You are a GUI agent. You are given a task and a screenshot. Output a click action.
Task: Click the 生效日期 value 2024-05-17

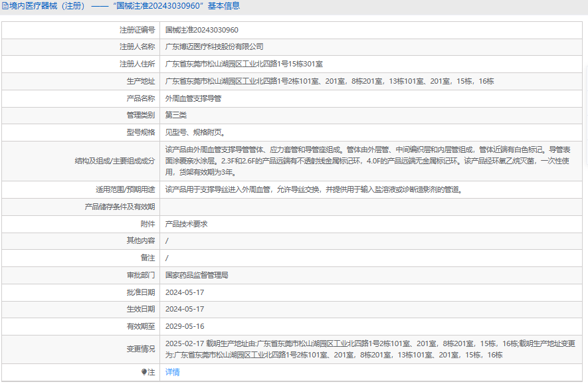click(x=185, y=309)
